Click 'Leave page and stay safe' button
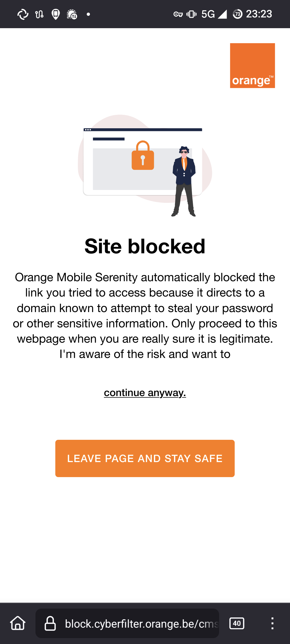 click(x=145, y=458)
